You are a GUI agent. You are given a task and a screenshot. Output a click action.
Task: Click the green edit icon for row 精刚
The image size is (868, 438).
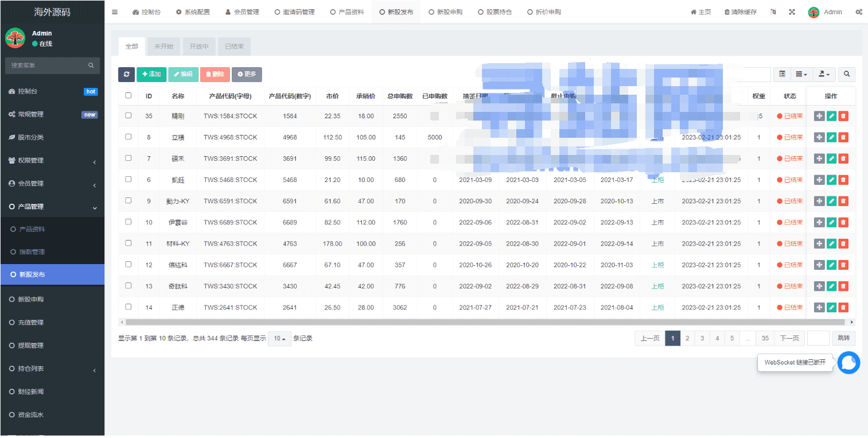(831, 116)
